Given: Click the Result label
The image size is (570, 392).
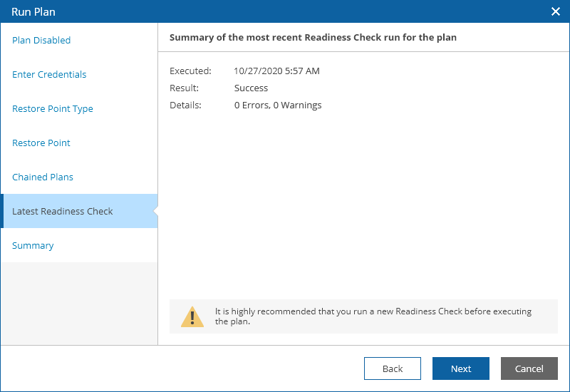Looking at the screenshot, I should click(x=184, y=88).
